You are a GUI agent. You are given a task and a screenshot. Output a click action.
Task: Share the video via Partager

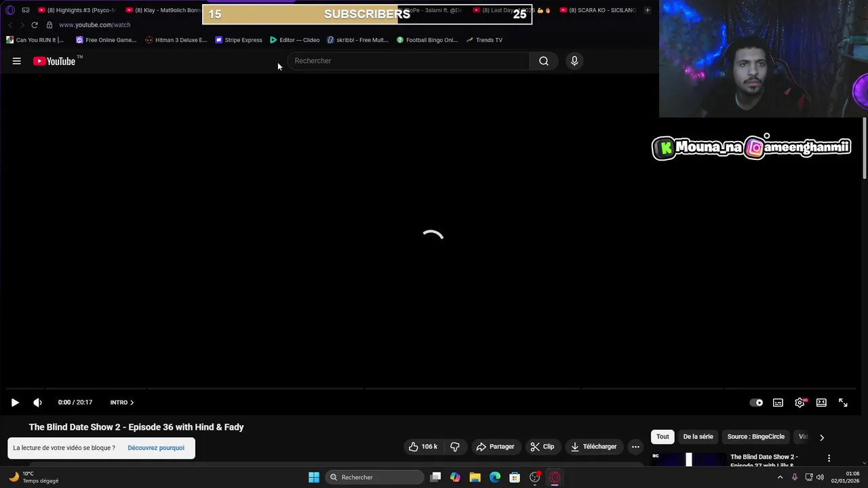[x=495, y=447]
